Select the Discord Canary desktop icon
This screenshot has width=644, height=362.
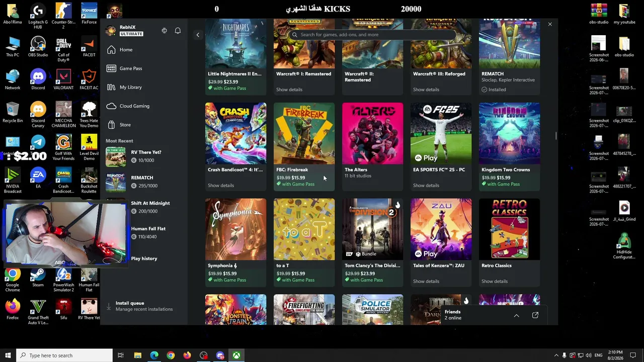[38, 115]
